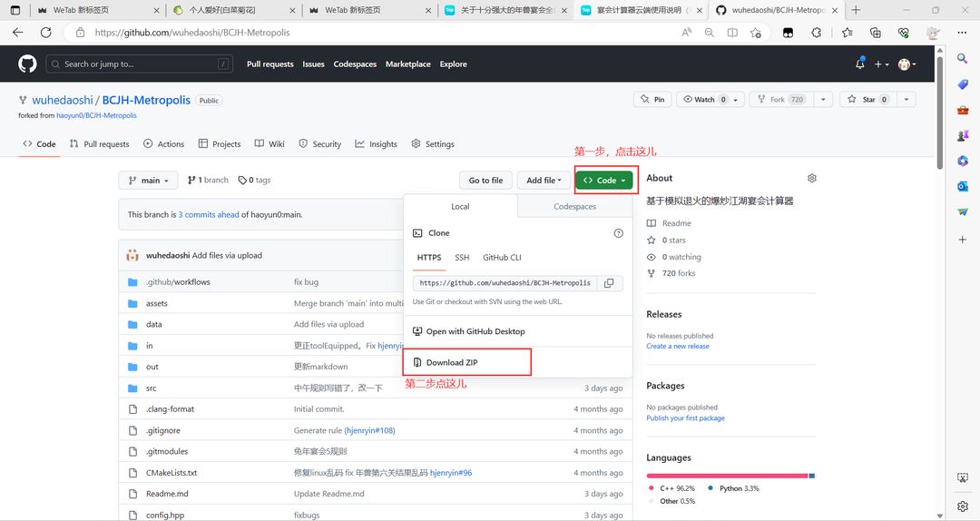Open browser split screen icon
Image resolution: width=980 pixels, height=521 pixels.
tap(732, 33)
